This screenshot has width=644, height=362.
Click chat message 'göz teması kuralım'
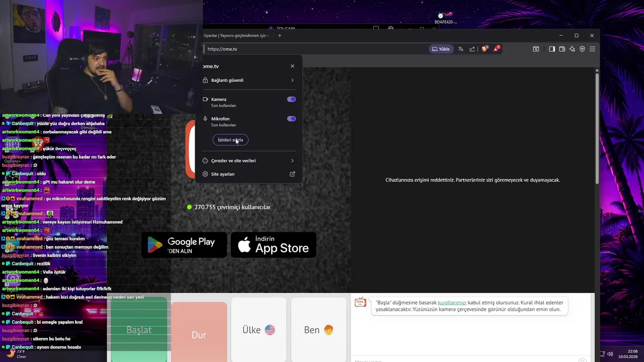[x=65, y=239]
